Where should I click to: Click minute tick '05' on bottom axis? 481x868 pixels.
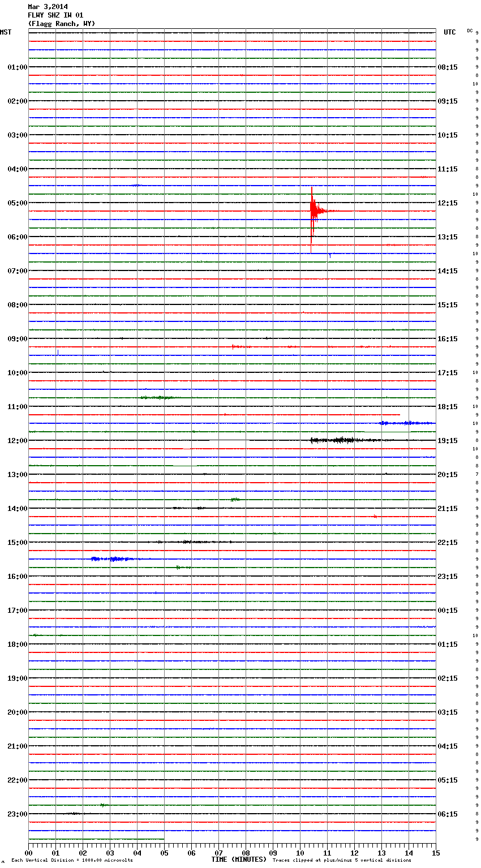point(164,853)
